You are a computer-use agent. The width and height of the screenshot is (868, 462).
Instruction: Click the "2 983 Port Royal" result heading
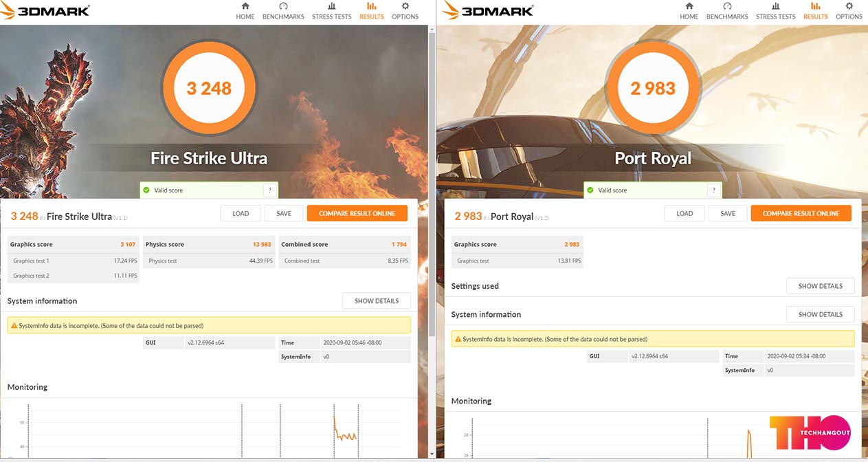click(502, 217)
